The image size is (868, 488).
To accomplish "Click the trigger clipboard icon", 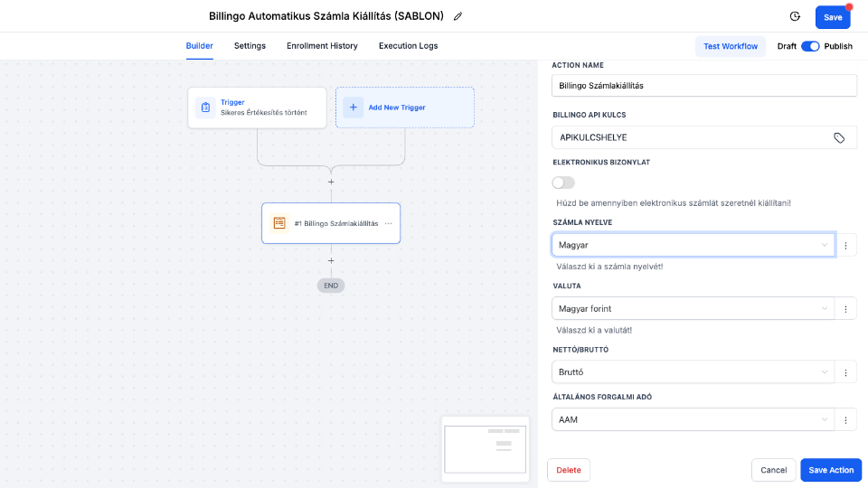I will click(x=205, y=108).
